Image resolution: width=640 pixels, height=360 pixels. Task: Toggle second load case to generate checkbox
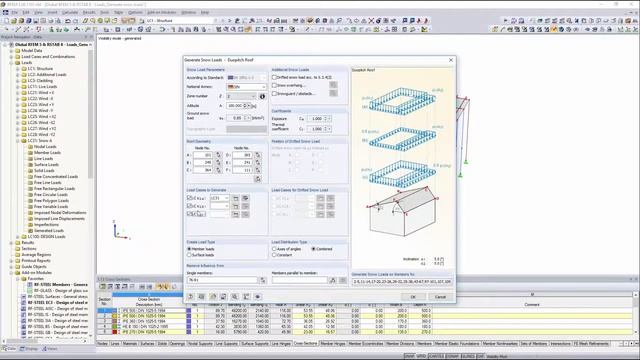[189, 206]
